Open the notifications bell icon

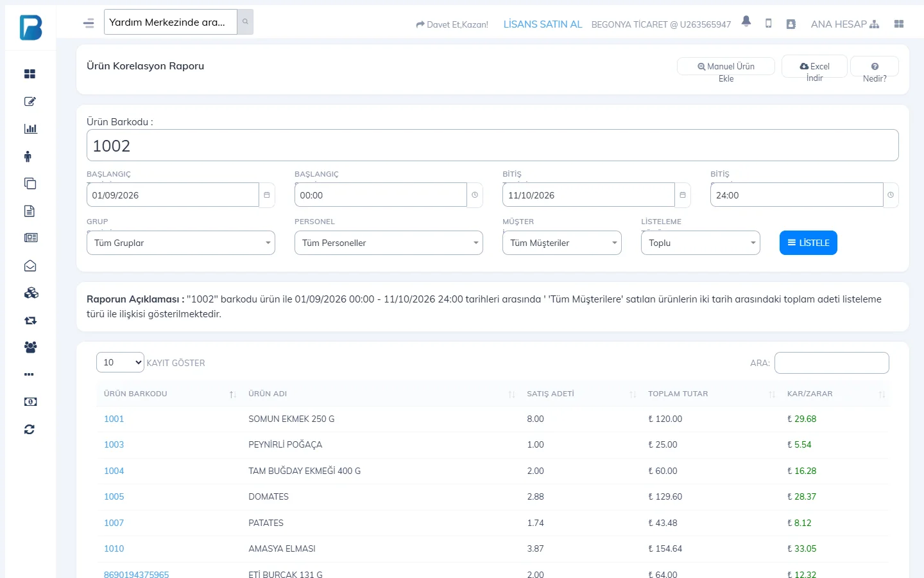tap(746, 22)
